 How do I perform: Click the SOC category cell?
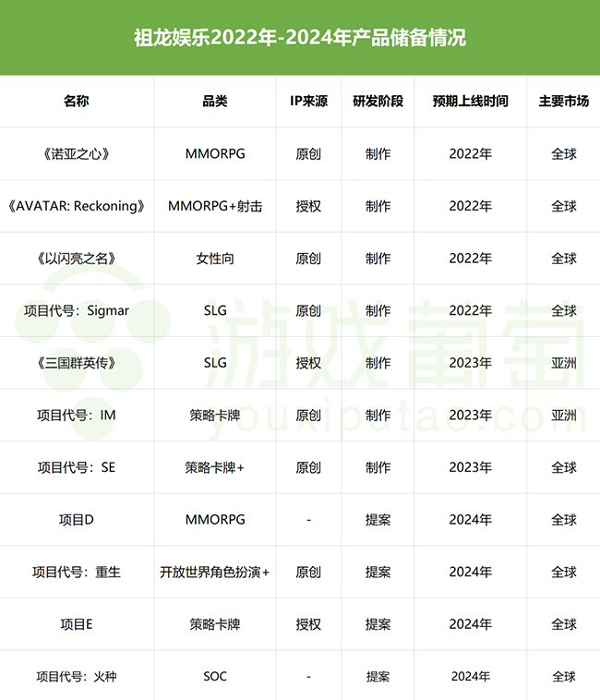tap(215, 676)
